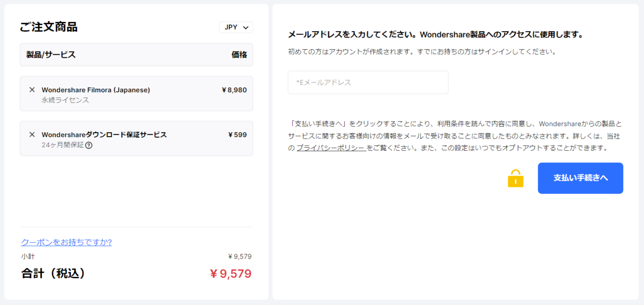Click the yellow padlock security icon
The width and height of the screenshot is (644, 305).
pyautogui.click(x=515, y=178)
